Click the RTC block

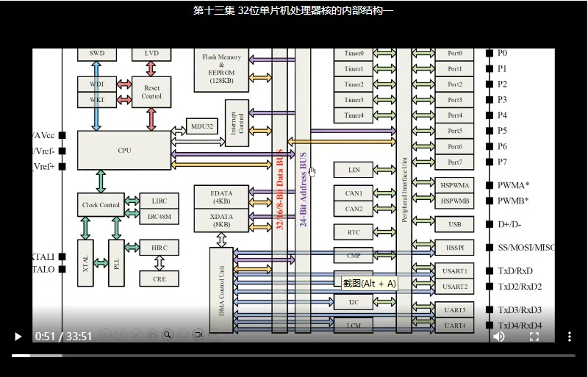[354, 232]
